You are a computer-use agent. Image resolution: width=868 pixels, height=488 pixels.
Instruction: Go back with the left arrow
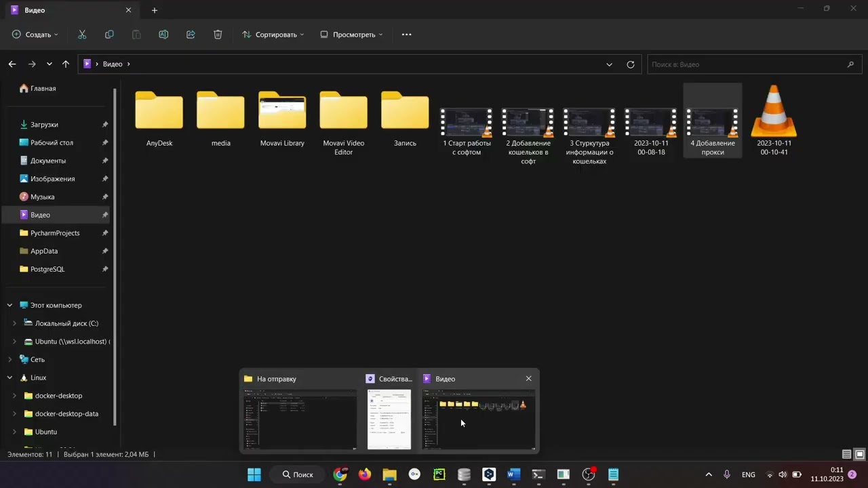12,64
